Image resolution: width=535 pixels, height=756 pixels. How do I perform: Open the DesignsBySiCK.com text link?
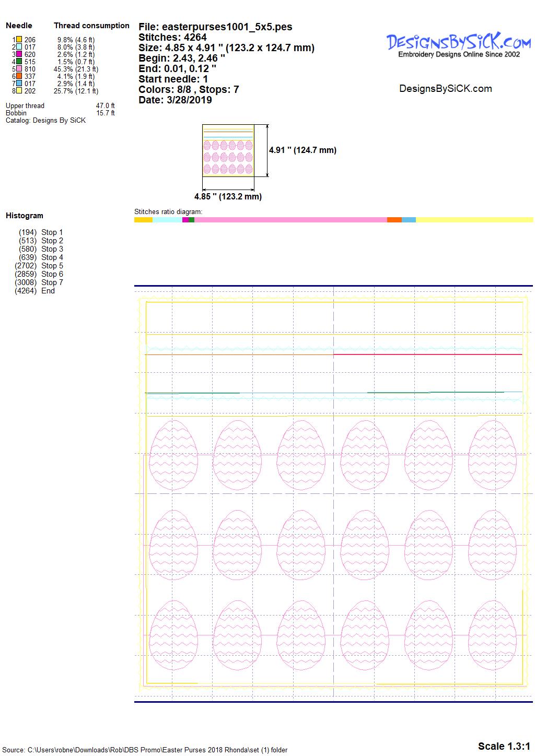[x=445, y=89]
